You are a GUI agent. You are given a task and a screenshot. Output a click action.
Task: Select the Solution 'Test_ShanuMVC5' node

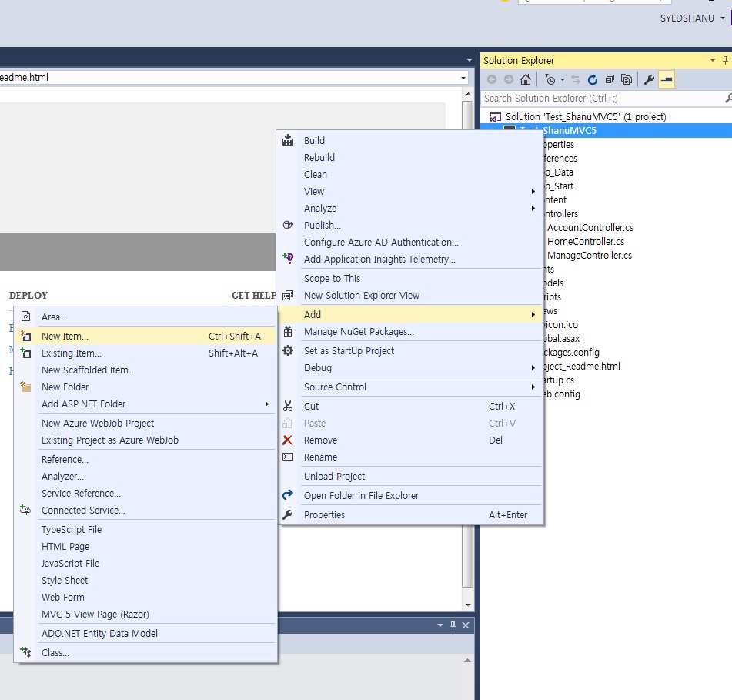point(586,116)
